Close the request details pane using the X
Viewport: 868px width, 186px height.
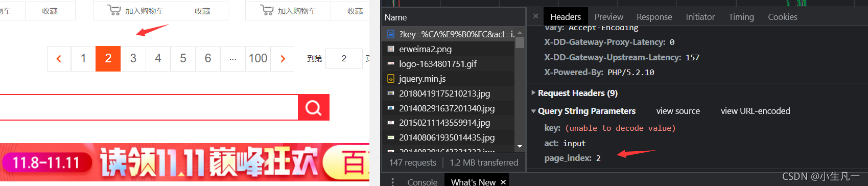[x=535, y=16]
